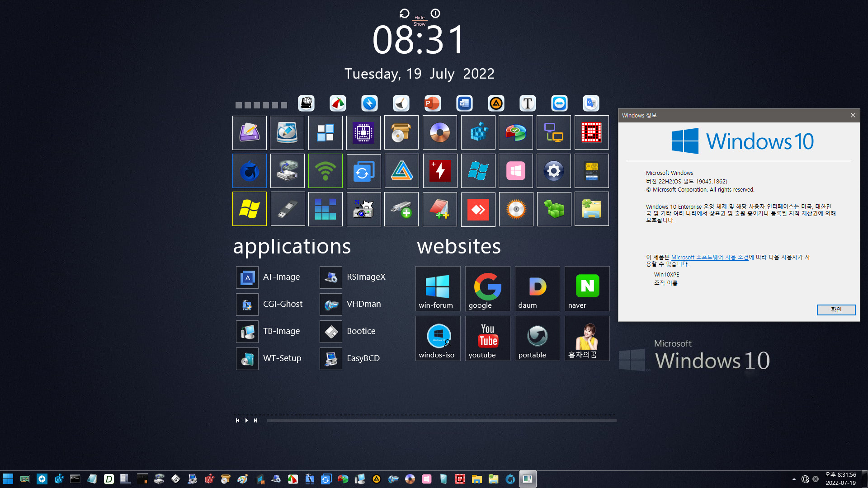
Task: Open the USB drive with green plus tile
Action: [401, 209]
